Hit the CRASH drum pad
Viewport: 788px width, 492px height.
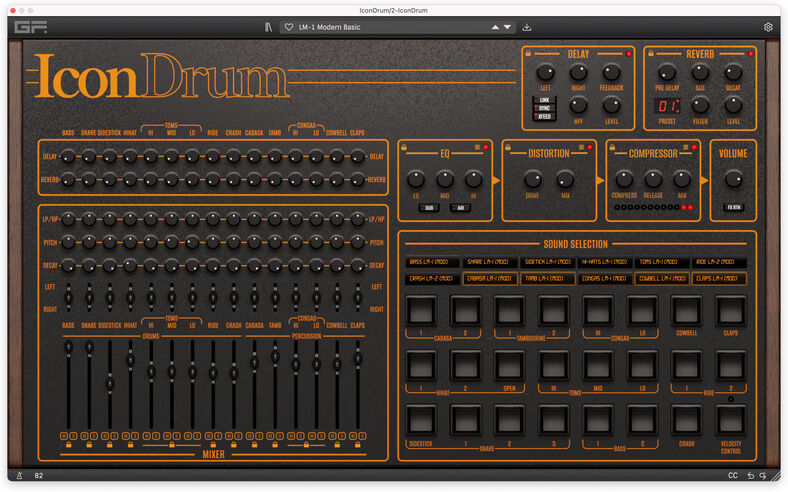click(686, 421)
